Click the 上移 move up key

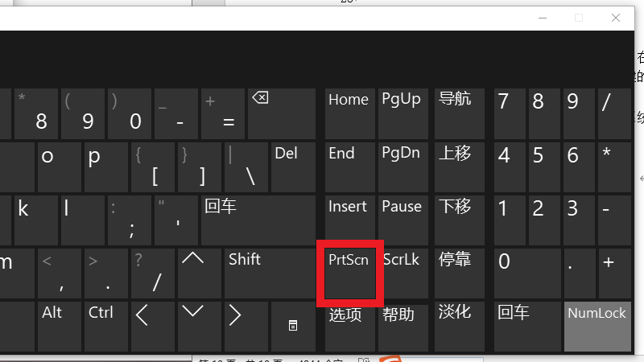[x=460, y=167]
